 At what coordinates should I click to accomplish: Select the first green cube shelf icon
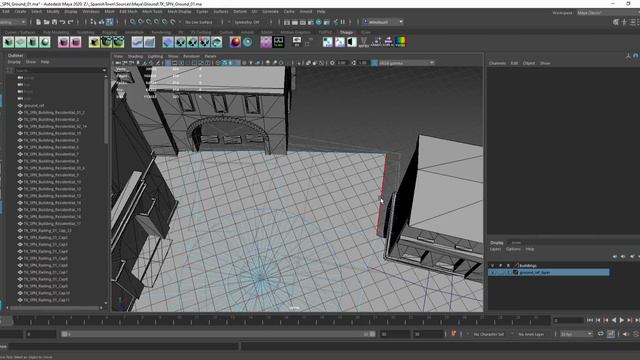tap(9, 42)
